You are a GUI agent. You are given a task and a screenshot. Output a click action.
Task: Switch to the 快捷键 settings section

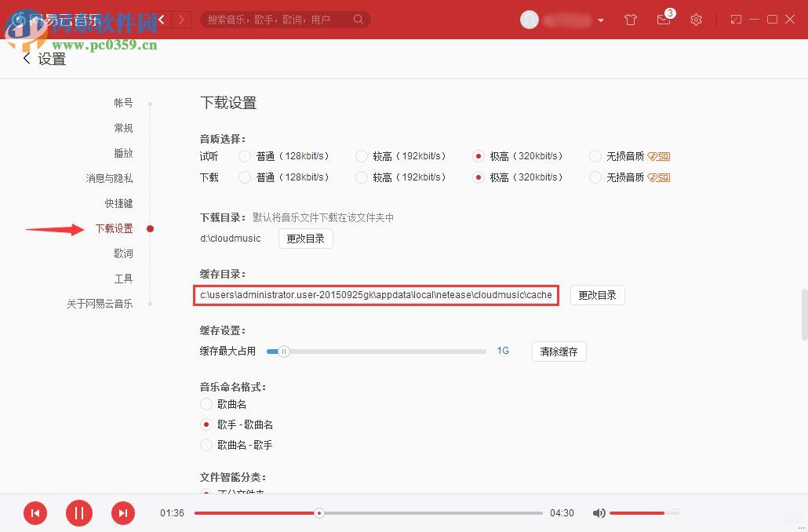pyautogui.click(x=118, y=203)
